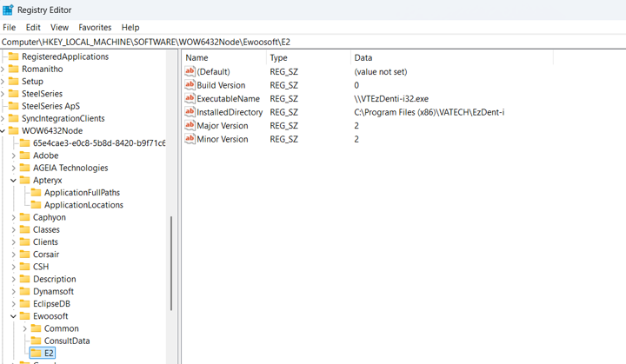Click the ApplicationFullPaths folder icon
The width and height of the screenshot is (626, 364).
pyautogui.click(x=36, y=192)
